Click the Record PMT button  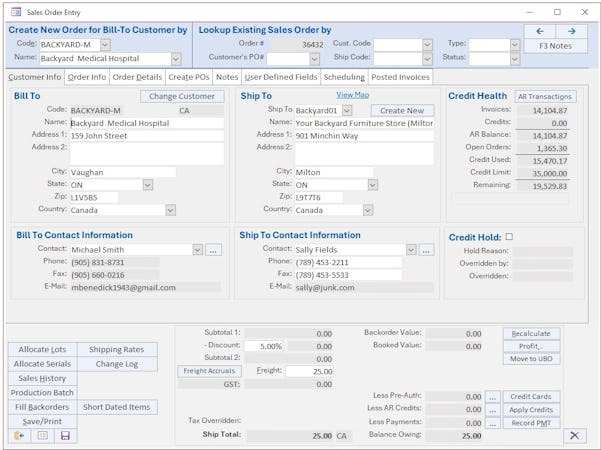pos(531,423)
